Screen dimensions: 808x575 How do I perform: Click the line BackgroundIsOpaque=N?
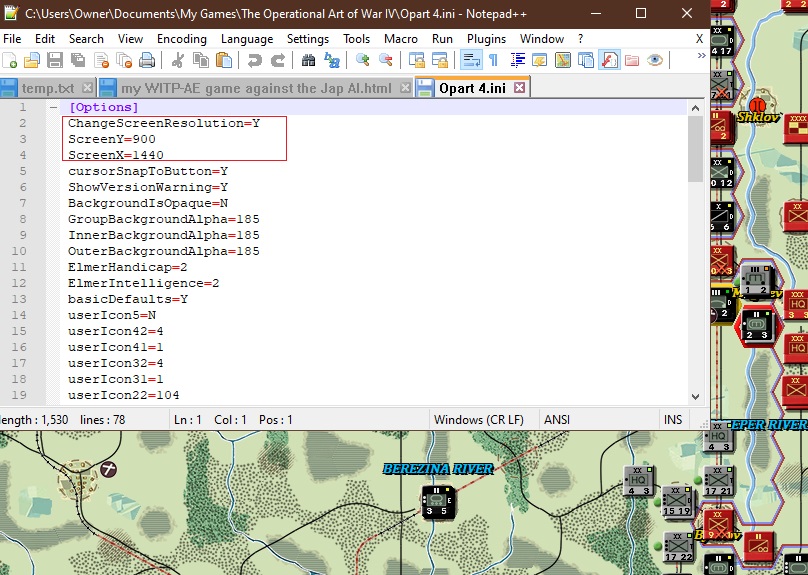coord(148,204)
